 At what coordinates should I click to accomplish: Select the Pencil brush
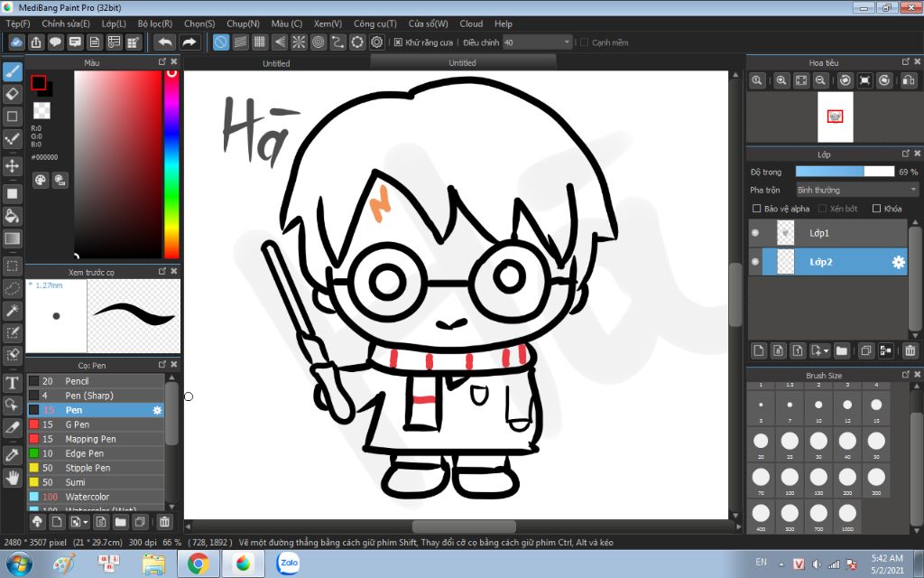[96, 381]
